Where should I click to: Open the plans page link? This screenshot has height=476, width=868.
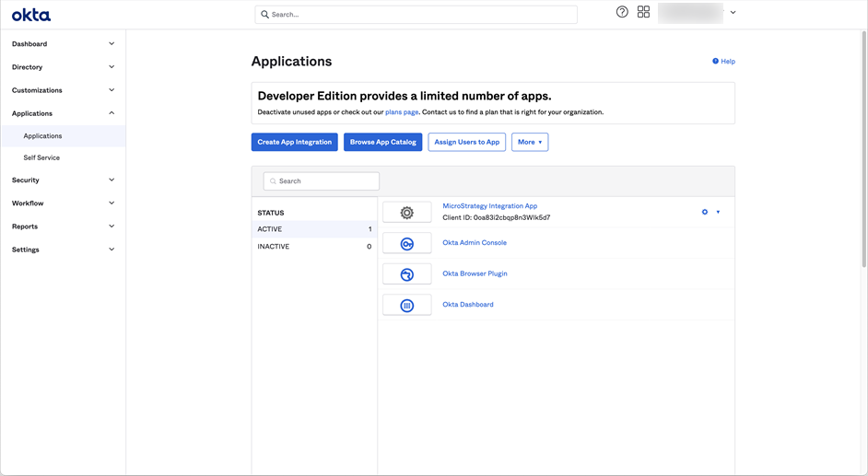click(402, 112)
